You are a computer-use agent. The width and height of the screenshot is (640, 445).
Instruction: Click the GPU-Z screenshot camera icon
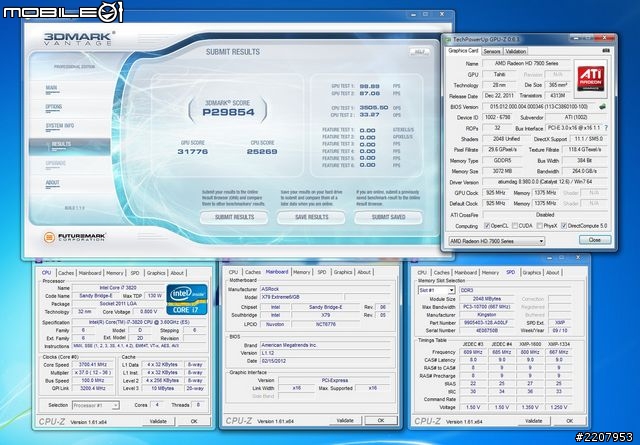point(606,51)
